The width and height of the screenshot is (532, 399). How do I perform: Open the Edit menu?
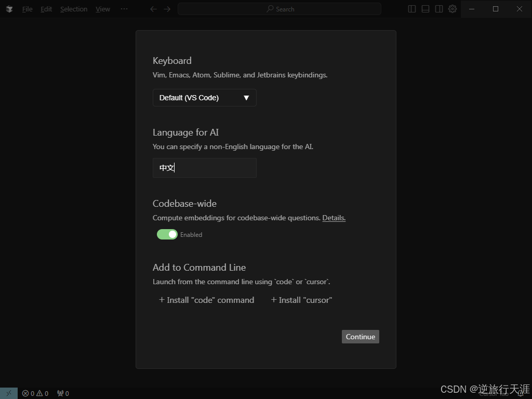point(46,9)
